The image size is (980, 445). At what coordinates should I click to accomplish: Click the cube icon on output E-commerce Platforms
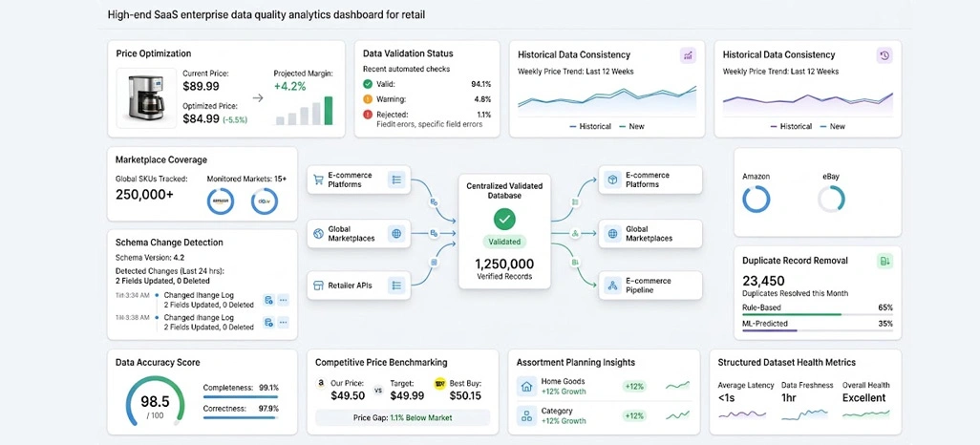pos(612,180)
